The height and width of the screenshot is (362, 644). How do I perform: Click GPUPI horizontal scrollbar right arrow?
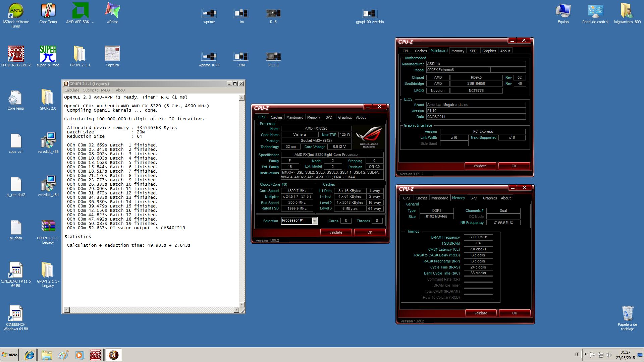point(236,310)
